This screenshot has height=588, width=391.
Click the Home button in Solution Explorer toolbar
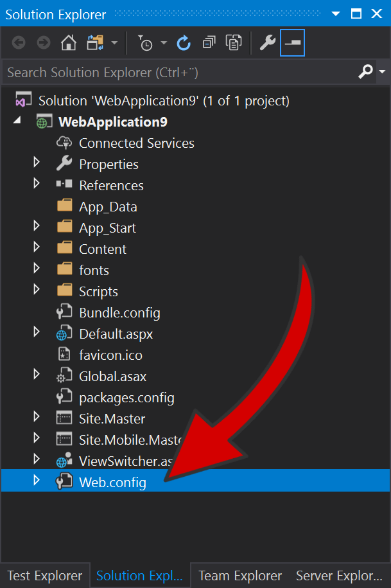click(x=69, y=42)
